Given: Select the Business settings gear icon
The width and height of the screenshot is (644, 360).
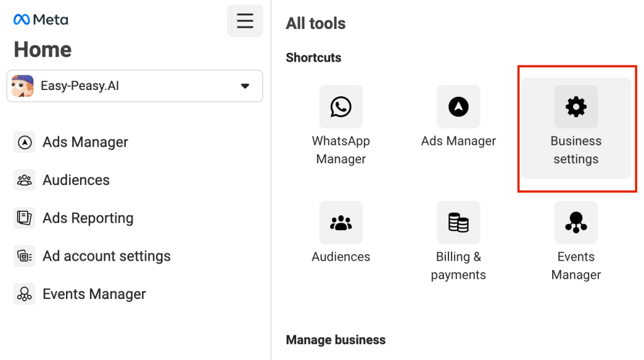Looking at the screenshot, I should [575, 107].
